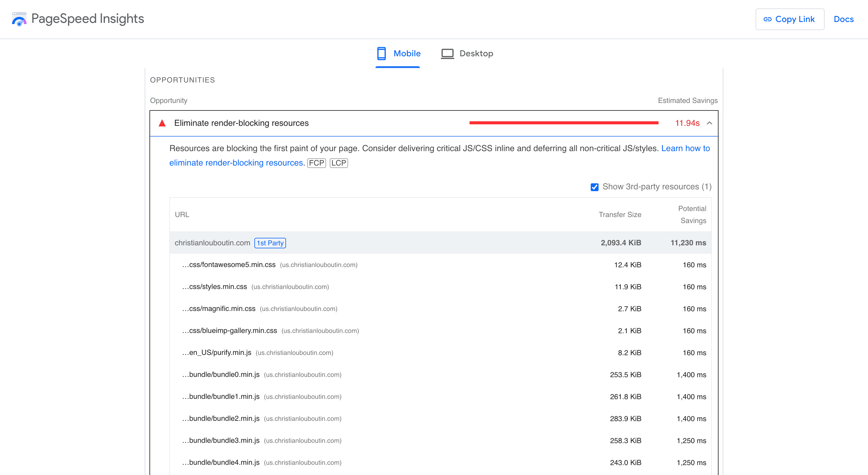This screenshot has width=868, height=475.
Task: Click the 1st Party badge icon label
Action: tap(270, 242)
